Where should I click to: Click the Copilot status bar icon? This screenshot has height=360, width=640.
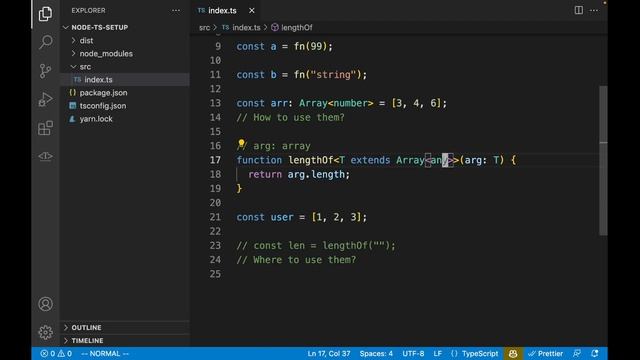513,353
